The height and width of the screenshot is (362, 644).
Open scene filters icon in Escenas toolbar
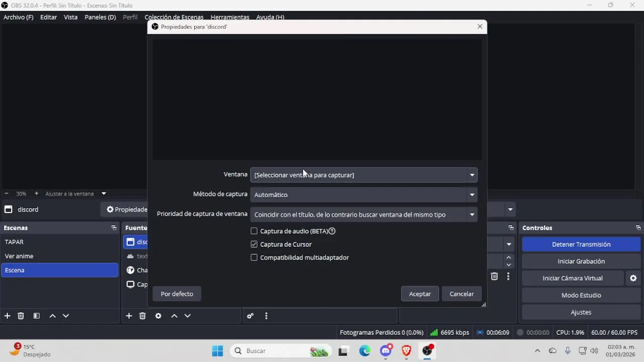[x=36, y=316]
